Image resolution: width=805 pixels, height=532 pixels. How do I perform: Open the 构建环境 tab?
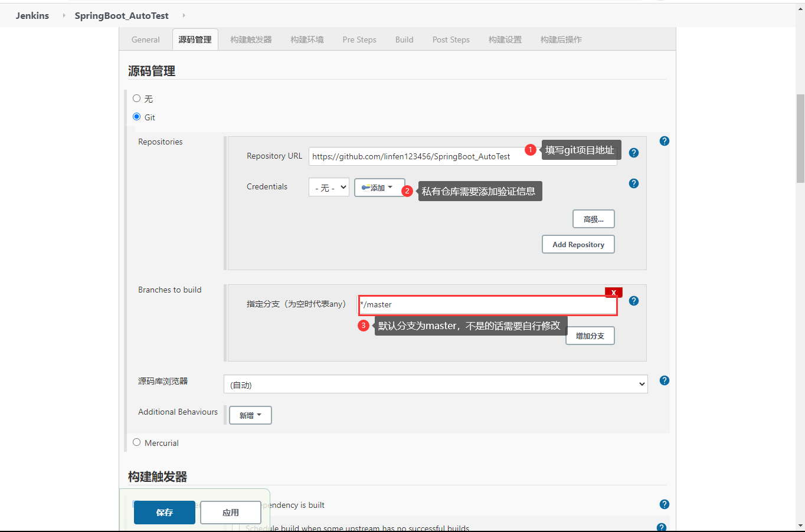point(307,40)
